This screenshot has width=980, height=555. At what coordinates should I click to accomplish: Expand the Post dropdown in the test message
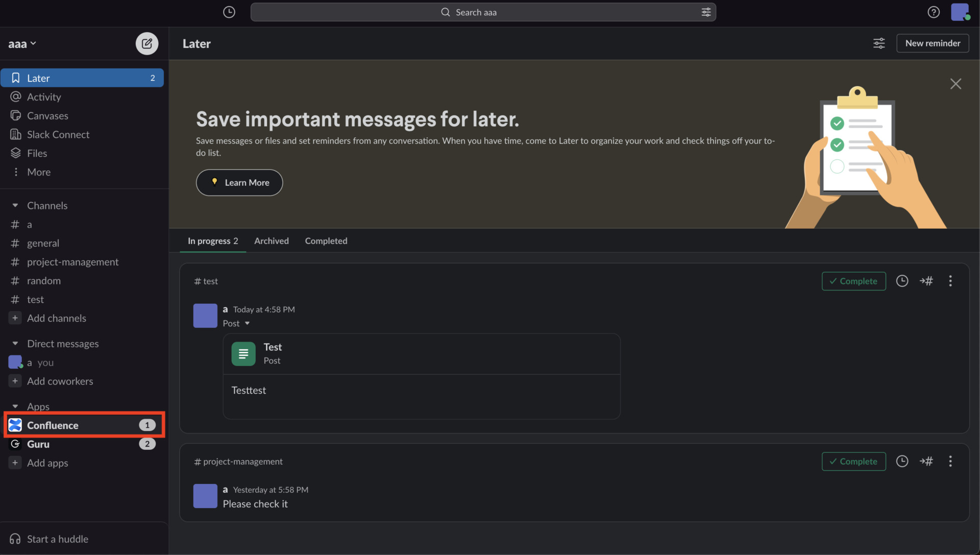(247, 323)
